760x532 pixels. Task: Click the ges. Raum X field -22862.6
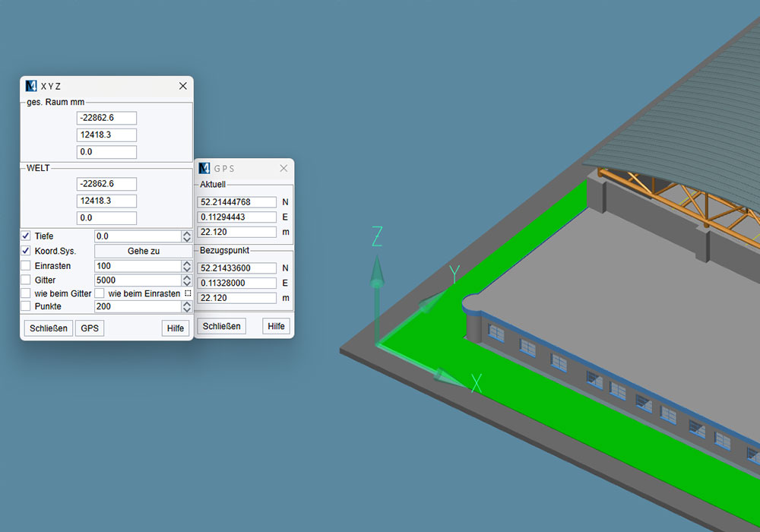[x=106, y=118]
